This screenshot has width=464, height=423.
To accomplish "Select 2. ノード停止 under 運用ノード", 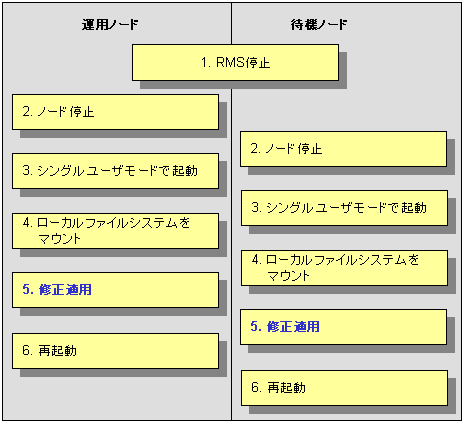I will 115,112.
